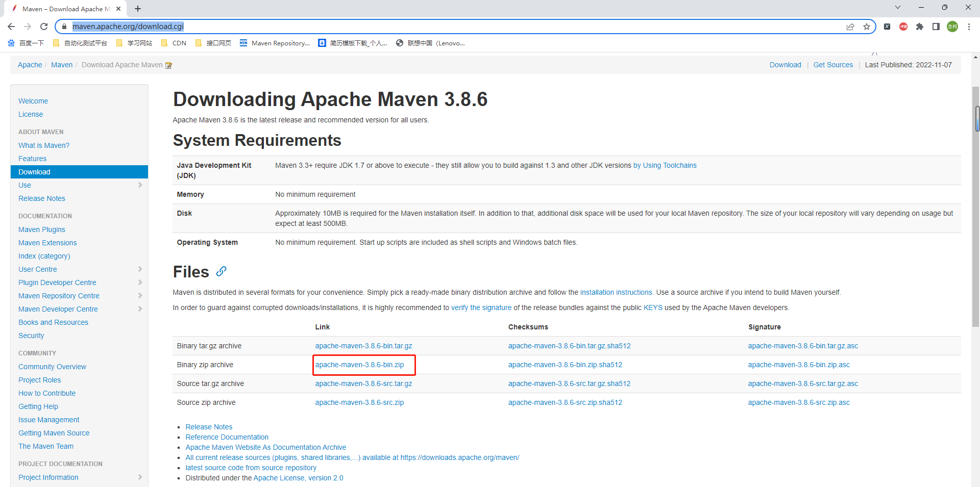Click the top-right Download link
The height and width of the screenshot is (487, 980).
(x=786, y=65)
